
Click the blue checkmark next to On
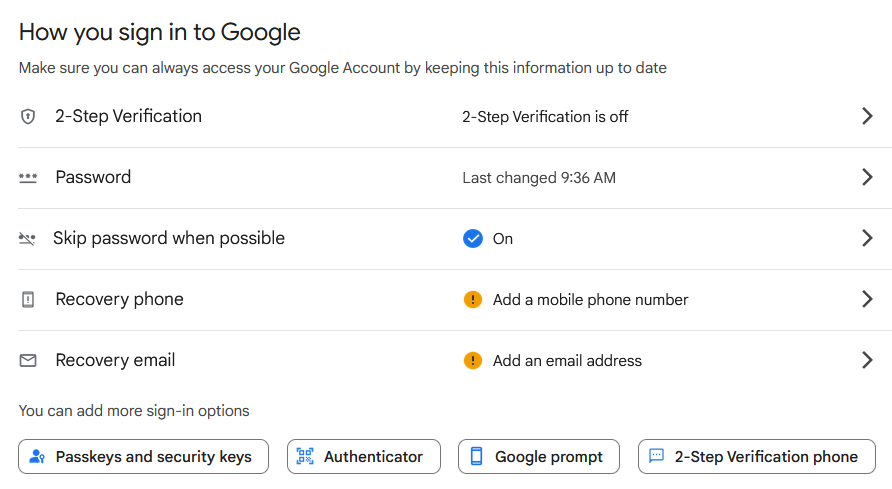pyautogui.click(x=473, y=239)
